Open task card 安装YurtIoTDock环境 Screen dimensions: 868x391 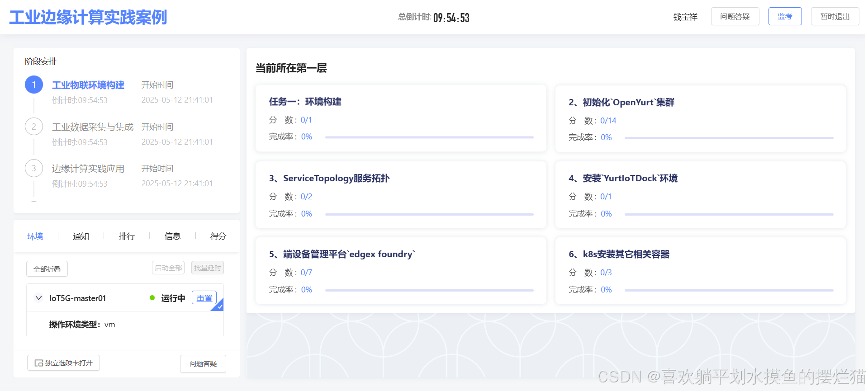tap(701, 195)
